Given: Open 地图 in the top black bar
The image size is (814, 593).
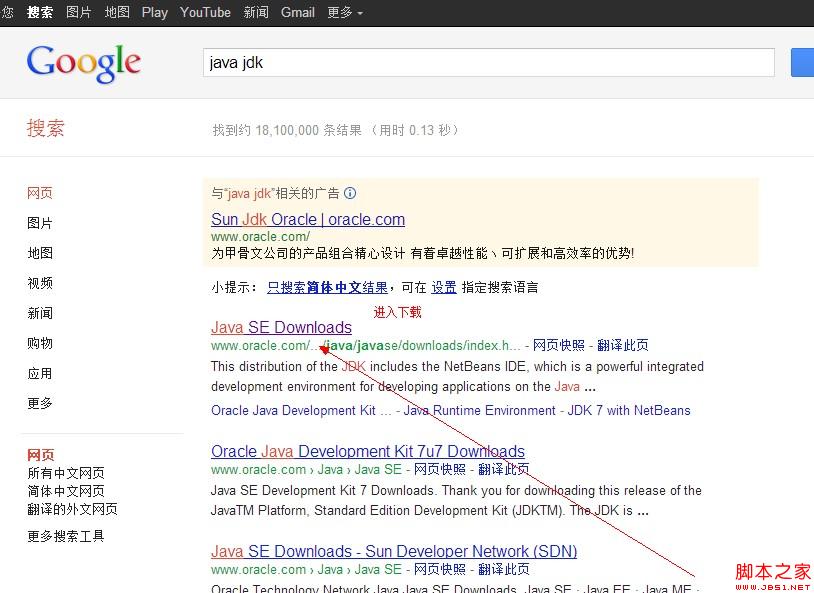Looking at the screenshot, I should [117, 12].
